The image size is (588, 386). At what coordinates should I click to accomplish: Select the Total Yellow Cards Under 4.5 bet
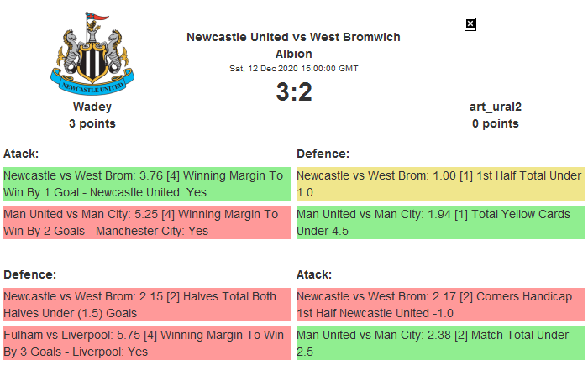pos(439,222)
